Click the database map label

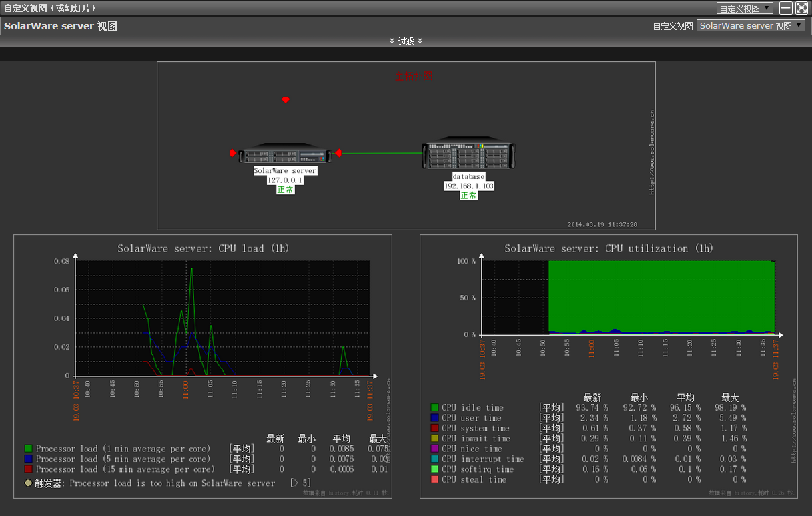(469, 177)
